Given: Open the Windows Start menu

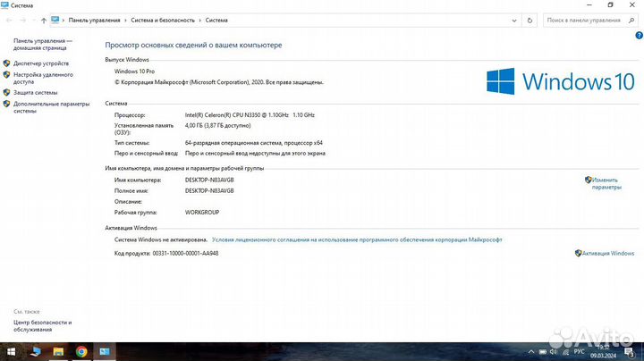Looking at the screenshot, I should 11,351.
